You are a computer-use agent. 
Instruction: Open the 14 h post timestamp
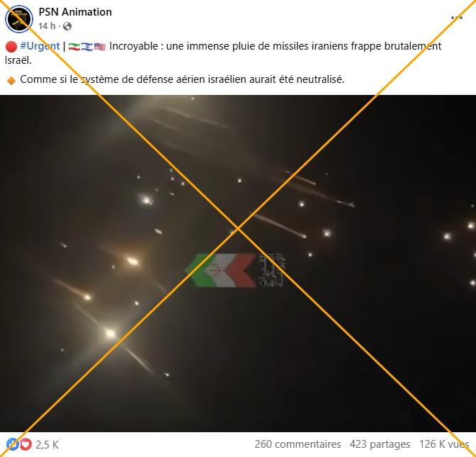click(x=47, y=26)
